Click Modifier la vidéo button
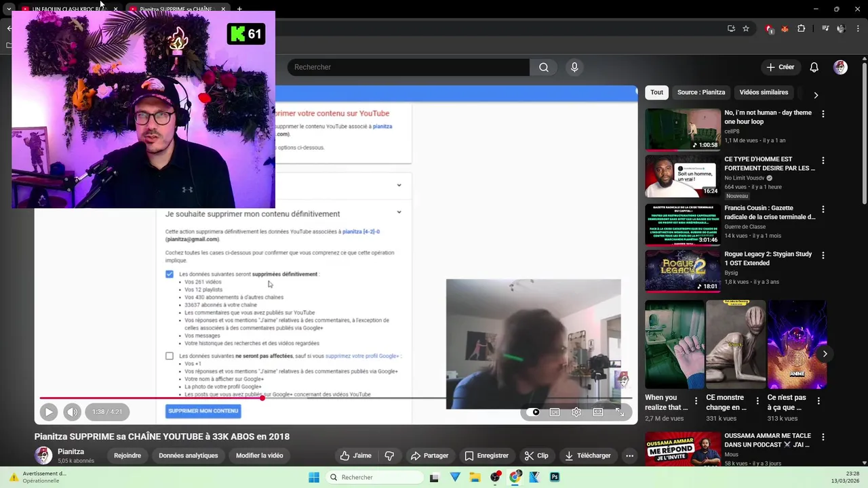 [259, 455]
